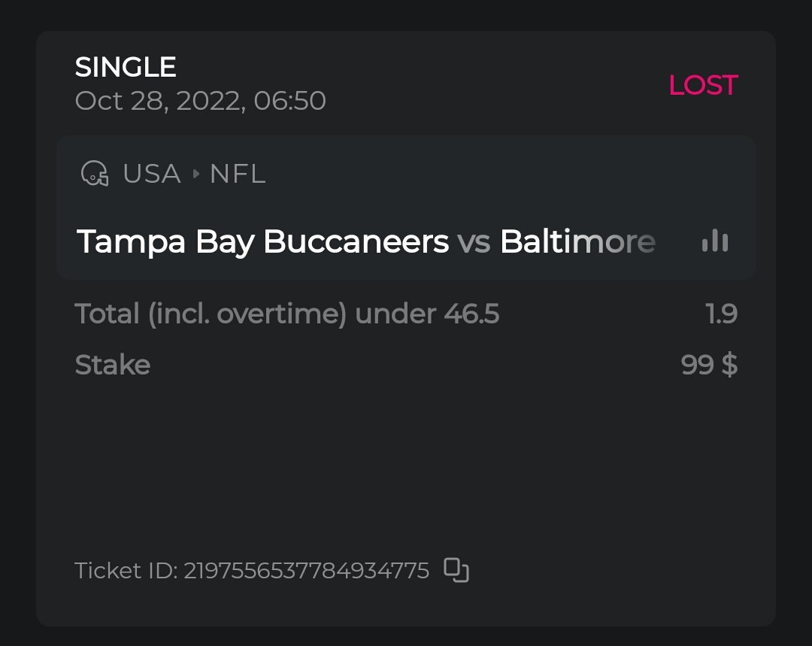Click the '(incl. overtime)' market text
This screenshot has height=646, width=812.
click(247, 314)
